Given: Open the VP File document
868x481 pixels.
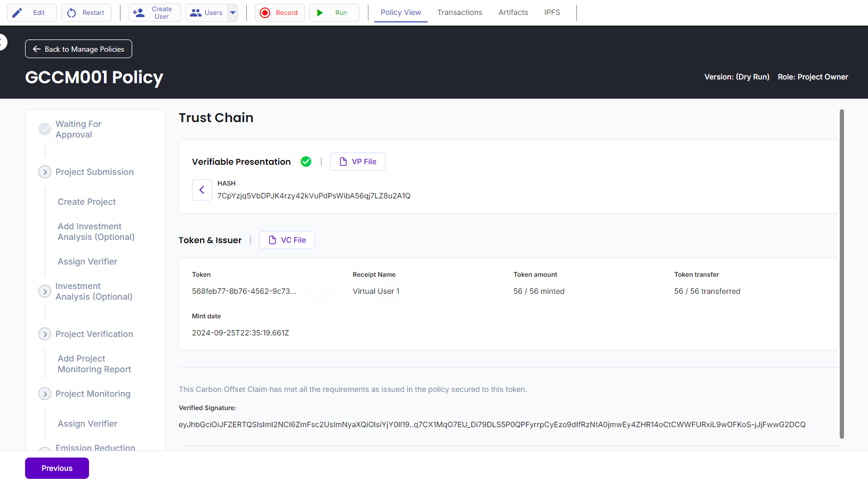Looking at the screenshot, I should tap(358, 162).
